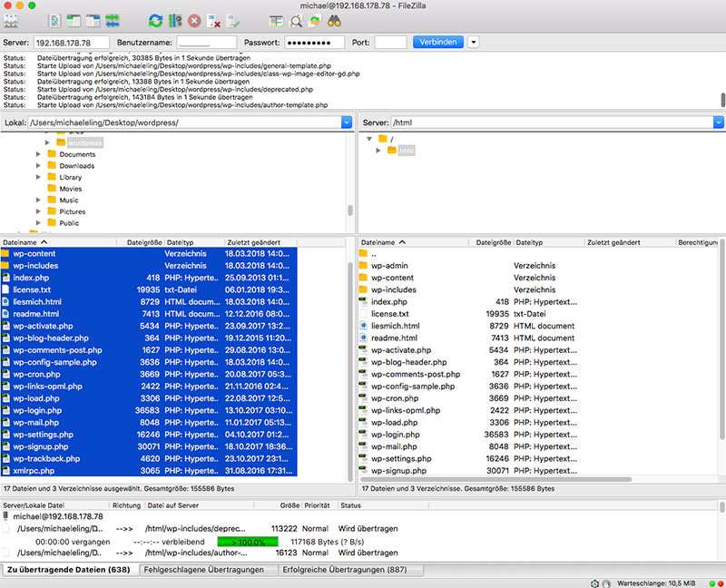The height and width of the screenshot is (588, 726).
Task: Click the TLS status lock icon
Action: point(594,583)
